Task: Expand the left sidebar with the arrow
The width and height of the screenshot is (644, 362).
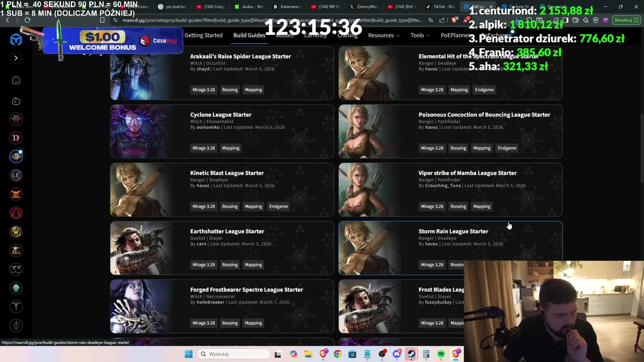Action: pos(16,58)
